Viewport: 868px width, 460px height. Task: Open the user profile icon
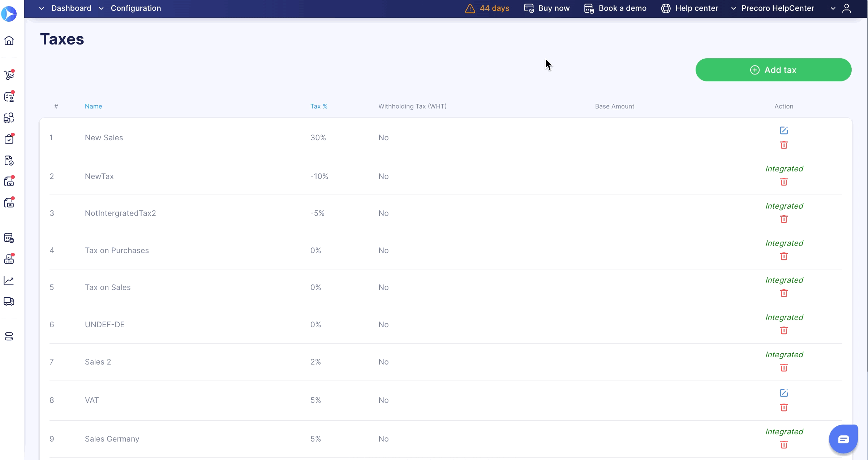(847, 8)
